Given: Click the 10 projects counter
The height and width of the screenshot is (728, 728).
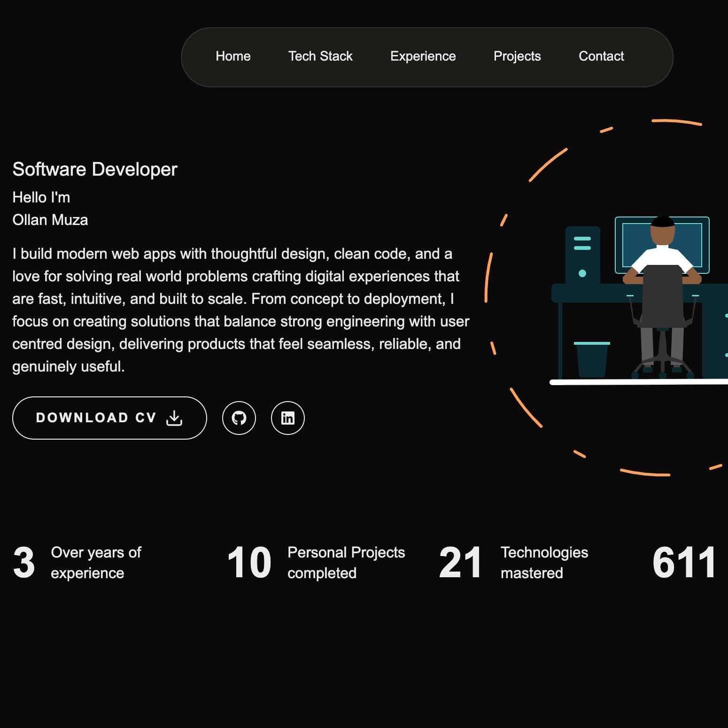Looking at the screenshot, I should 249,562.
